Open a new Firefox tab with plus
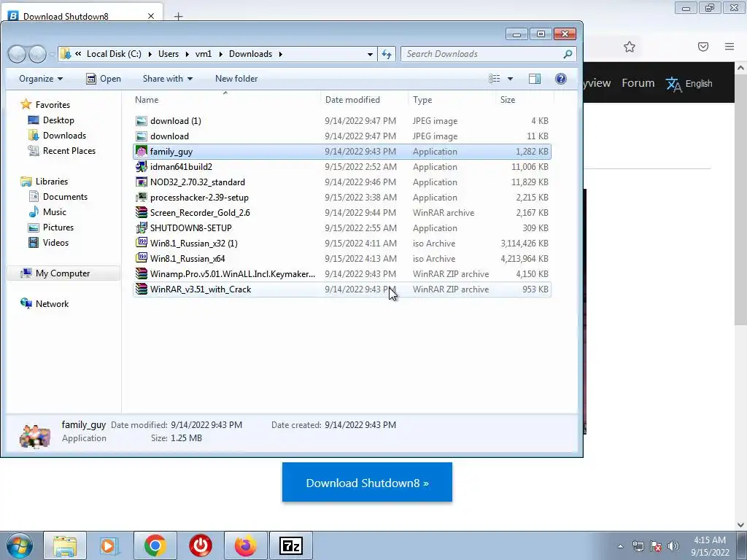Image resolution: width=747 pixels, height=560 pixels. (178, 16)
